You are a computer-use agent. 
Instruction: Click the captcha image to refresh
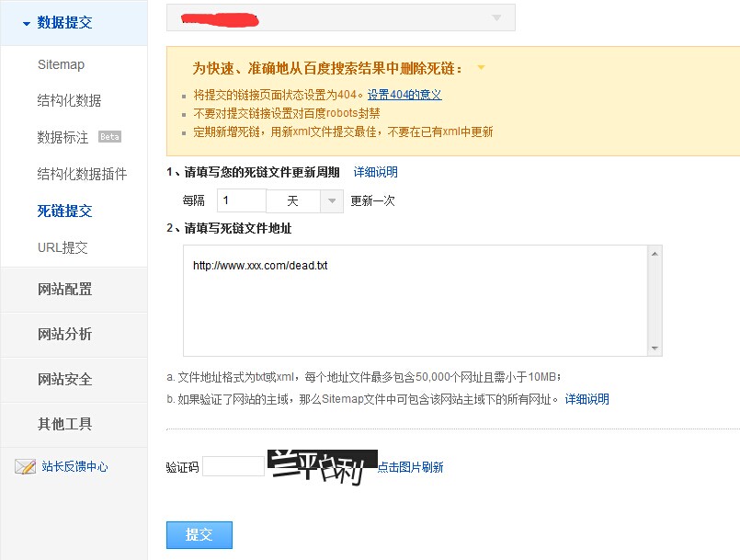coord(322,466)
